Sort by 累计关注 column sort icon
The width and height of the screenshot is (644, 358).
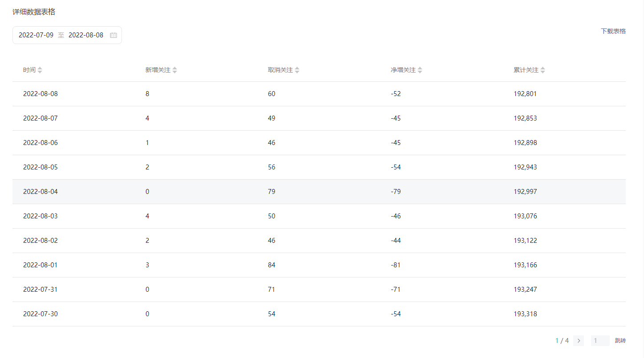coord(543,70)
